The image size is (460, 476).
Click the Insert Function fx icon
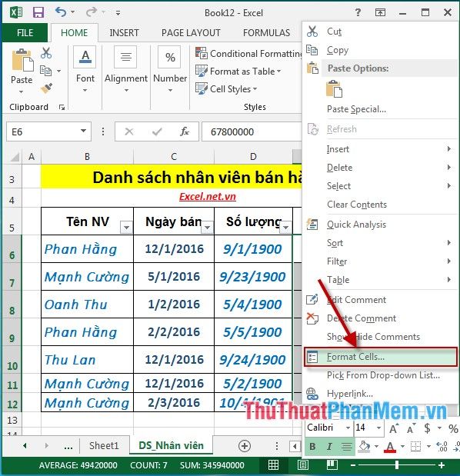tap(184, 131)
